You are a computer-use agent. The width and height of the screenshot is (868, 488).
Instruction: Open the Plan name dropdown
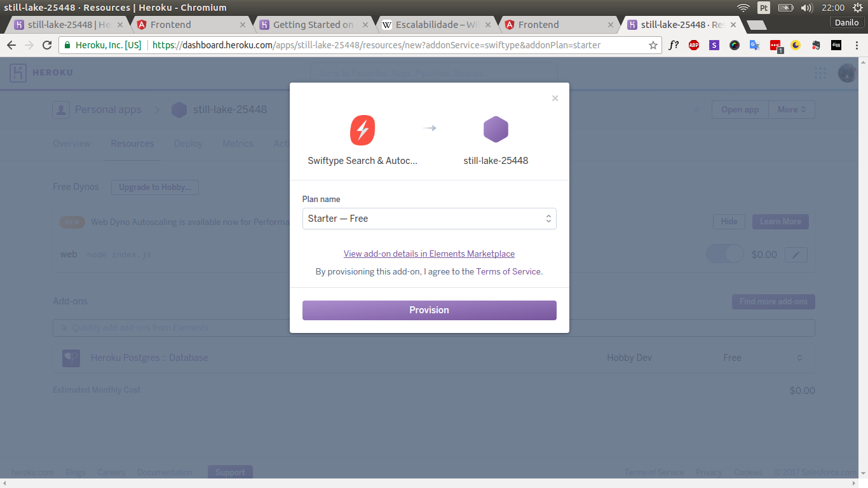pos(430,219)
